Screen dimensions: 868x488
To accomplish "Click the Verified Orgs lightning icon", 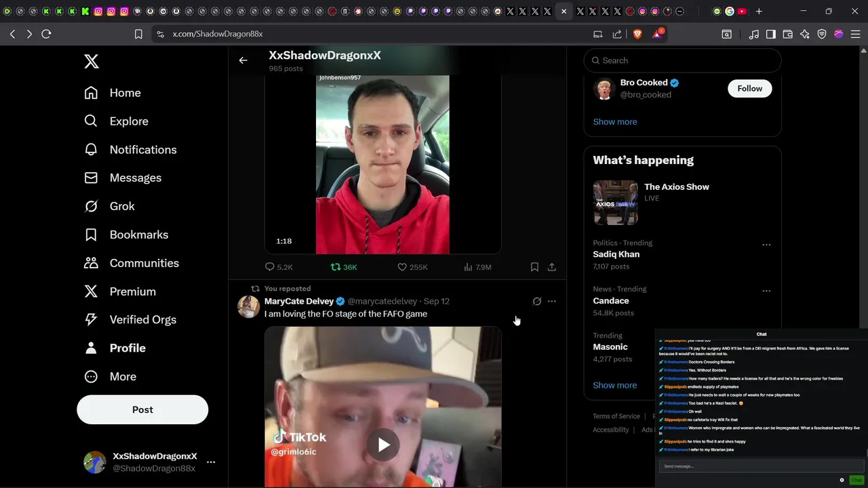I will point(91,319).
